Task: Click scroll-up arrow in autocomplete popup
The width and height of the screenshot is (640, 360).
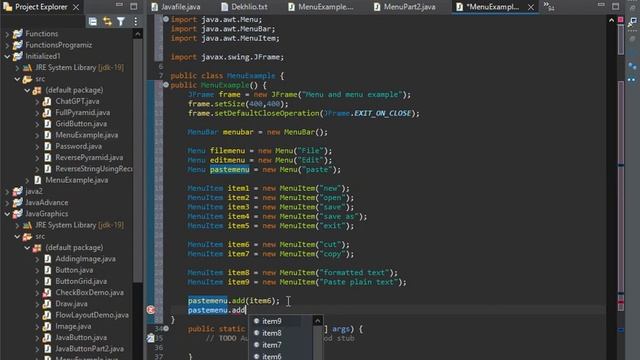Action: (317, 321)
